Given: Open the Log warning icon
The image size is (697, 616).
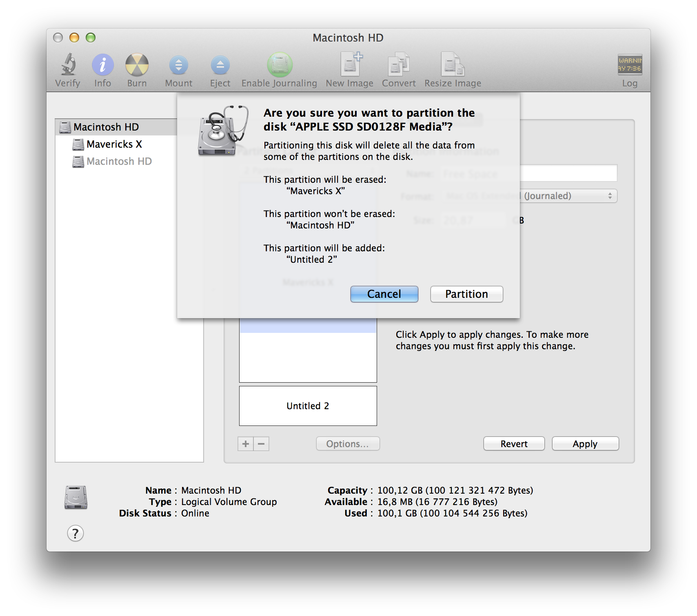Looking at the screenshot, I should 630,64.
